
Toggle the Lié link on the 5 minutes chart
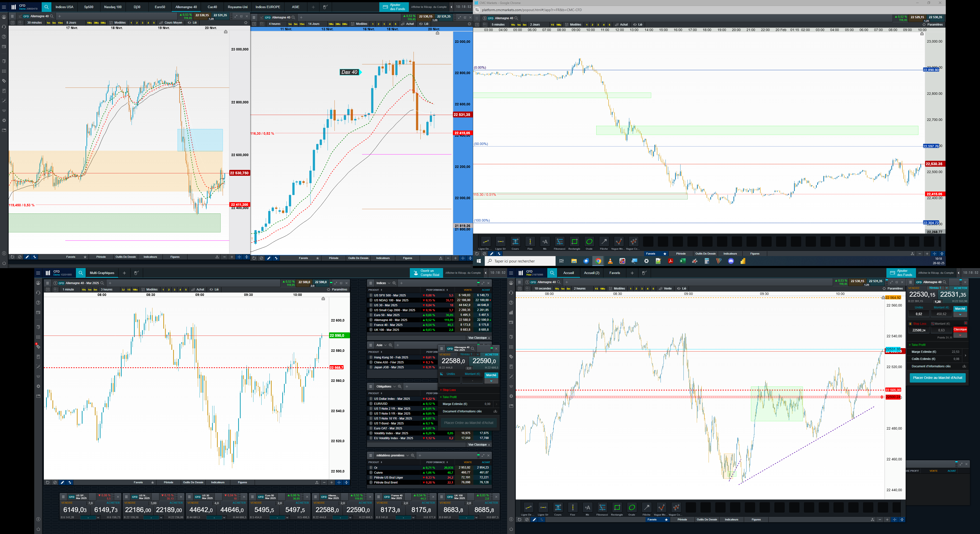(638, 24)
